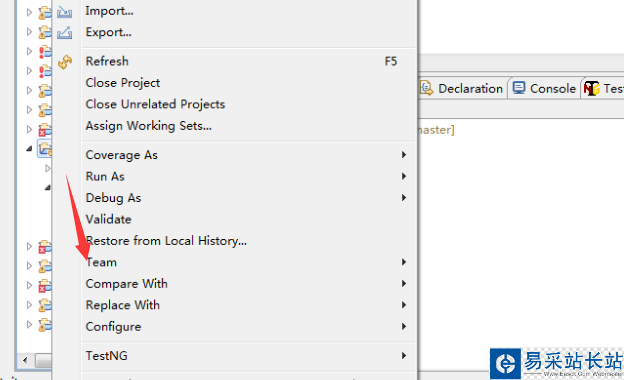Click the Export icon in context menu

coord(64,33)
